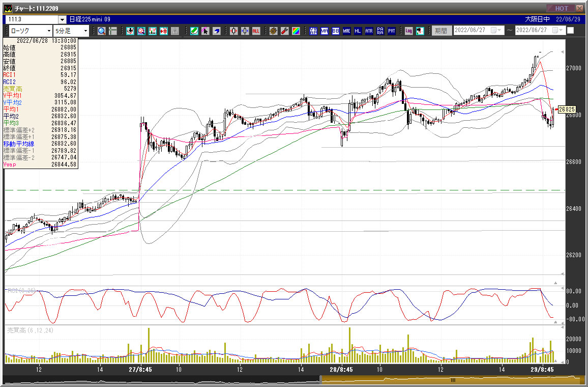Screen dimensions: 588x387
Task: Click the bottom overview range scrollbar handle
Action: coord(453,380)
